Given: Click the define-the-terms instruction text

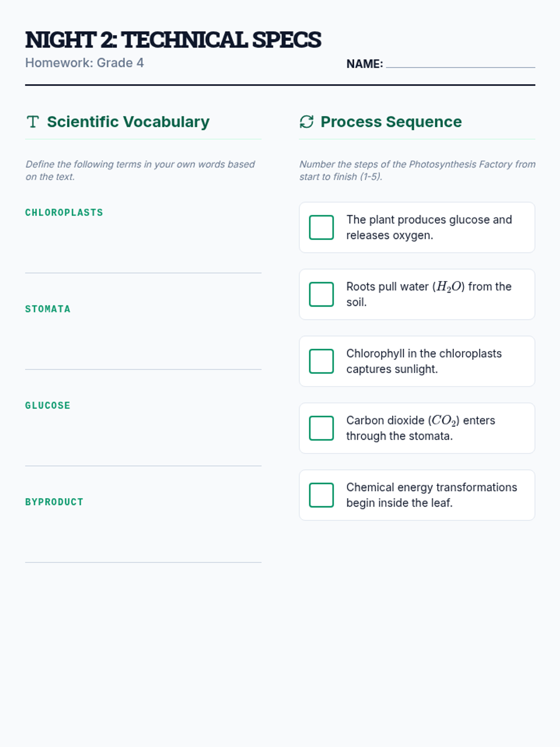Looking at the screenshot, I should pyautogui.click(x=140, y=170).
